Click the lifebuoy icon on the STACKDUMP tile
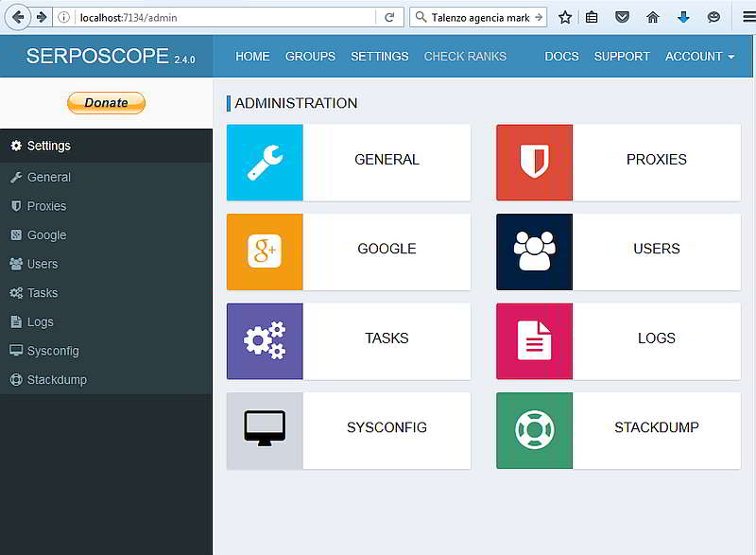 coord(534,429)
